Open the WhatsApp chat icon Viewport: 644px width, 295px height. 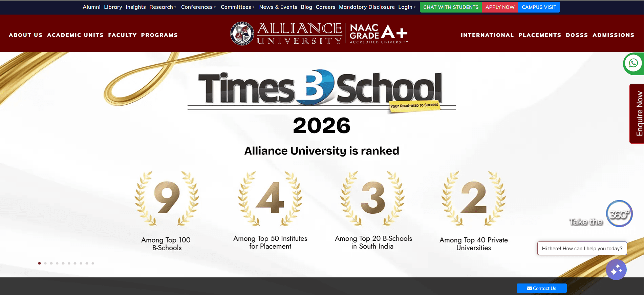(x=633, y=64)
